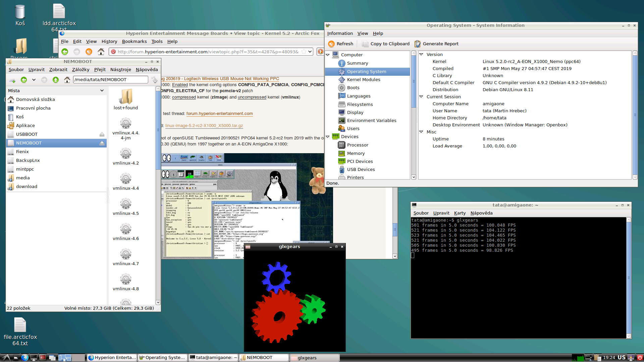Eject the USBBOOT volume
This screenshot has height=362, width=644.
(102, 134)
